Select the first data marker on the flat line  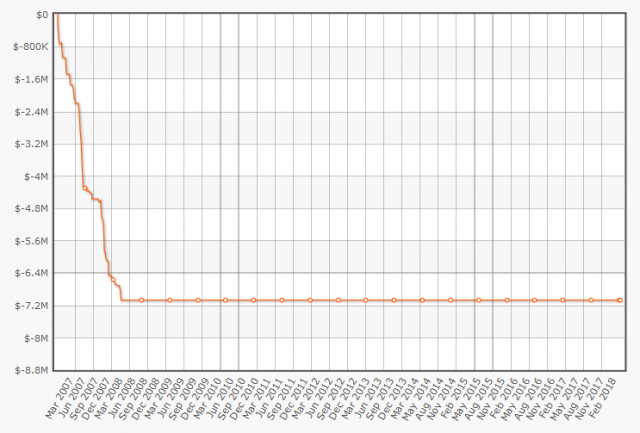point(142,300)
